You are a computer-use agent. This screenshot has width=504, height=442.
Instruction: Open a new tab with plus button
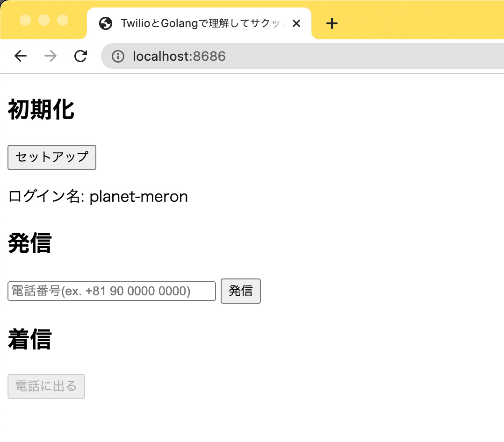click(332, 23)
